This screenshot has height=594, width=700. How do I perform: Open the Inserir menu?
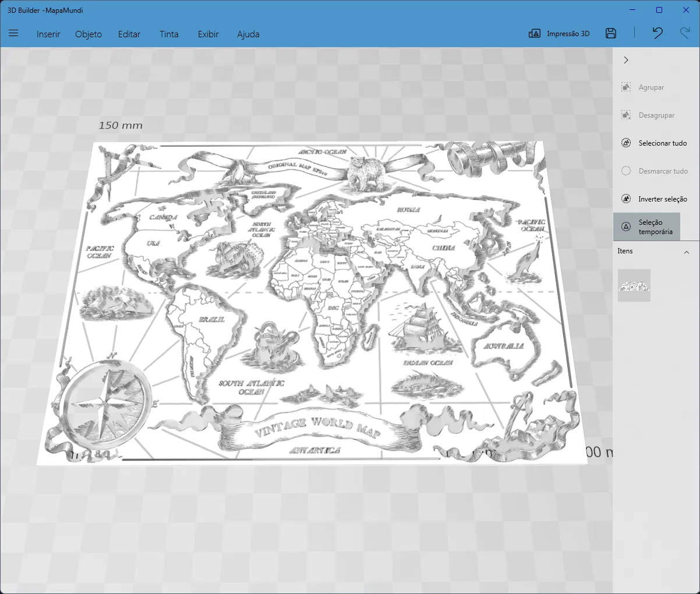tap(48, 34)
